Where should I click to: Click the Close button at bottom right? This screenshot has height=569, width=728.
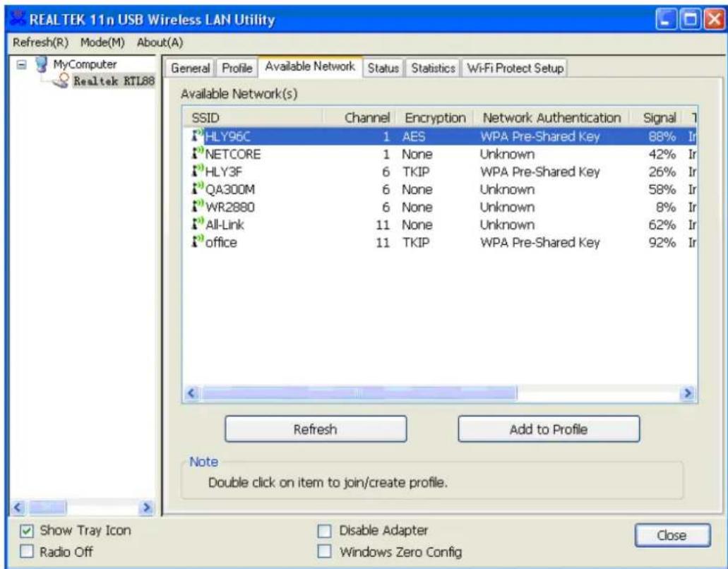click(x=672, y=536)
